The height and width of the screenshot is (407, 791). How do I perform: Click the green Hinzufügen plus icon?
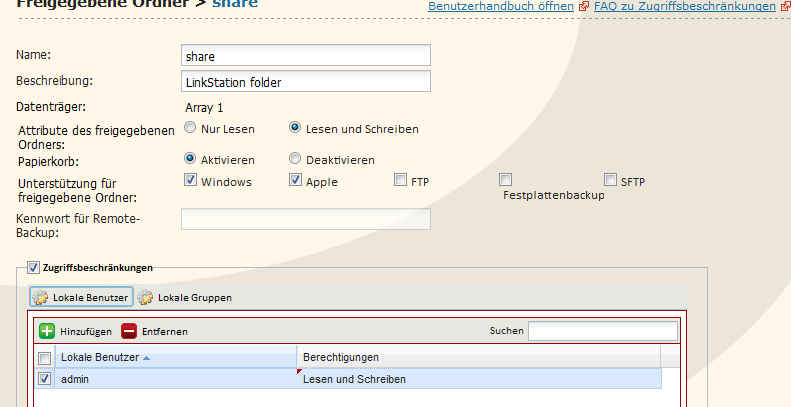click(47, 331)
